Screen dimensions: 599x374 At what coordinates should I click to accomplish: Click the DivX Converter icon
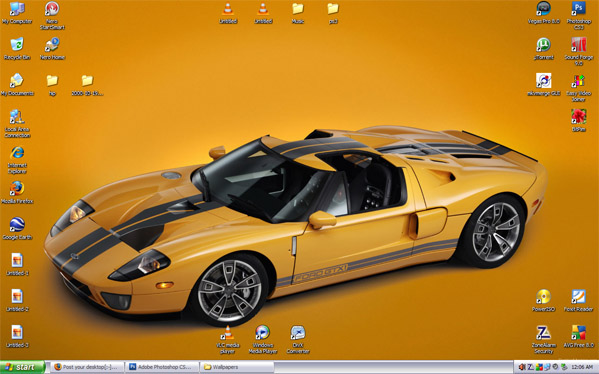click(x=298, y=340)
